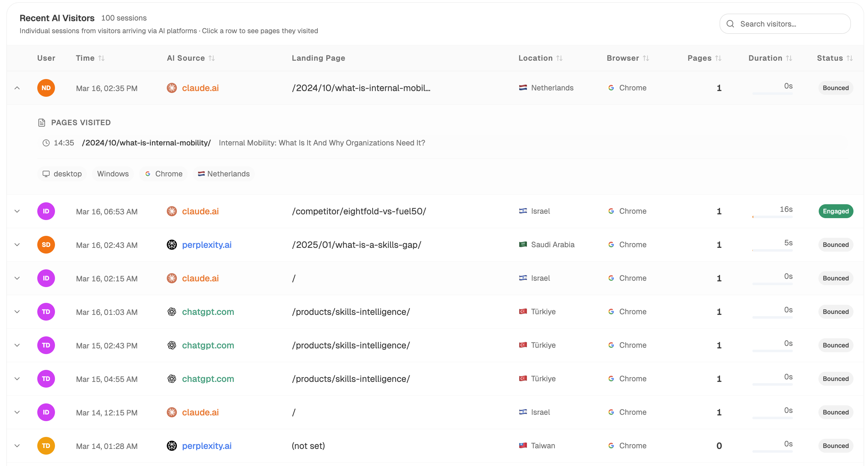868x466 pixels.
Task: Click the Pages Visited document icon
Action: (x=42, y=123)
